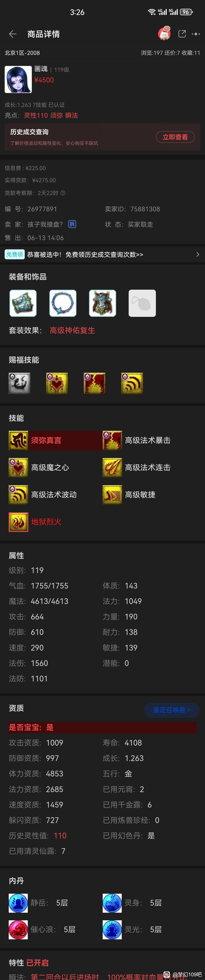Open the armor equipment icon
Image resolution: width=205 pixels, height=980 pixels.
[102, 303]
